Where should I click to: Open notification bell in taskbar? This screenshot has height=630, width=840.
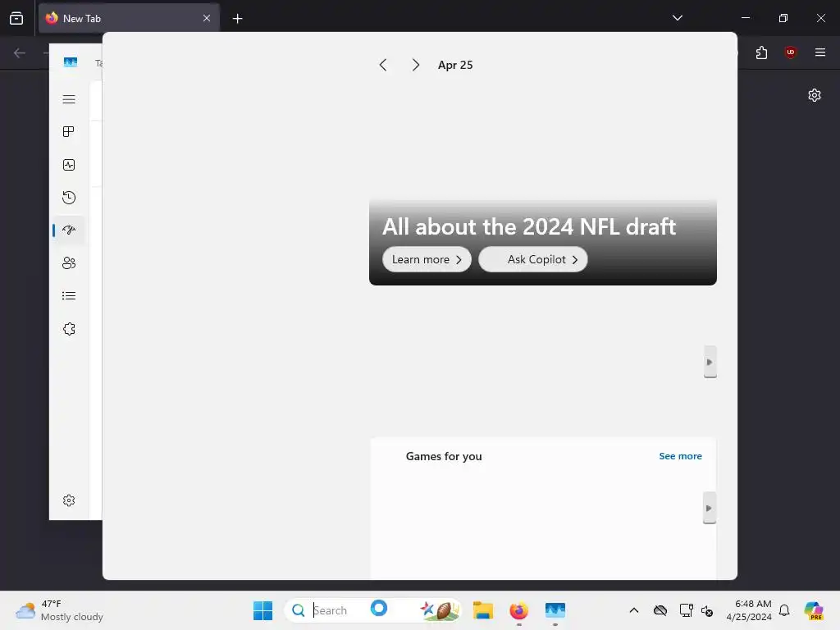pyautogui.click(x=784, y=610)
